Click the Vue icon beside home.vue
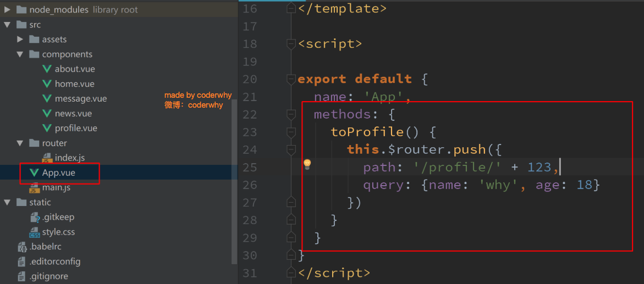Viewport: 644px width, 284px height. coord(47,83)
